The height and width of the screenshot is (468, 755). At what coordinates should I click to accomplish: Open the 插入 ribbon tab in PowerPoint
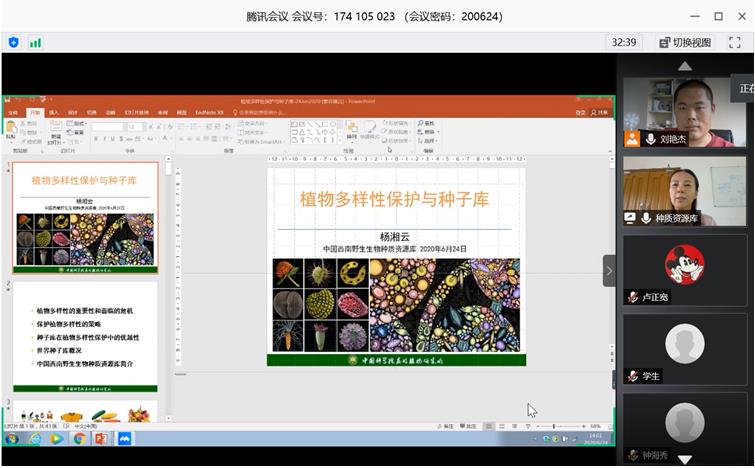click(x=54, y=113)
